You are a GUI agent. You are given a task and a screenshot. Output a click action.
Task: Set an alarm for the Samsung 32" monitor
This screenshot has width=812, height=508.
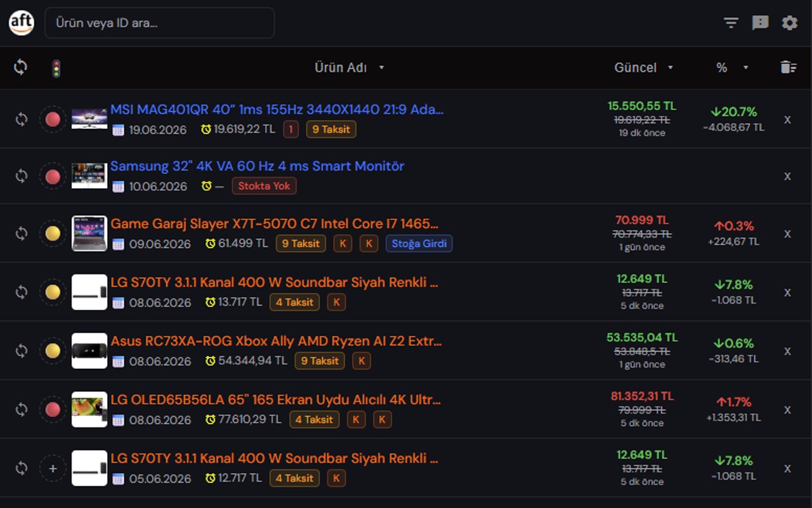(x=206, y=186)
